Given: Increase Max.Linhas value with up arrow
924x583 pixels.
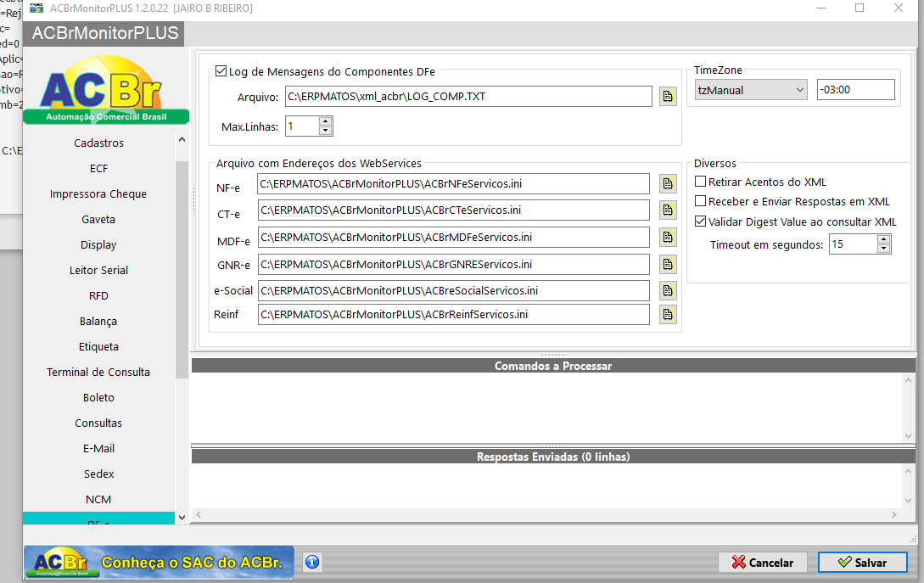Looking at the screenshot, I should [325, 121].
